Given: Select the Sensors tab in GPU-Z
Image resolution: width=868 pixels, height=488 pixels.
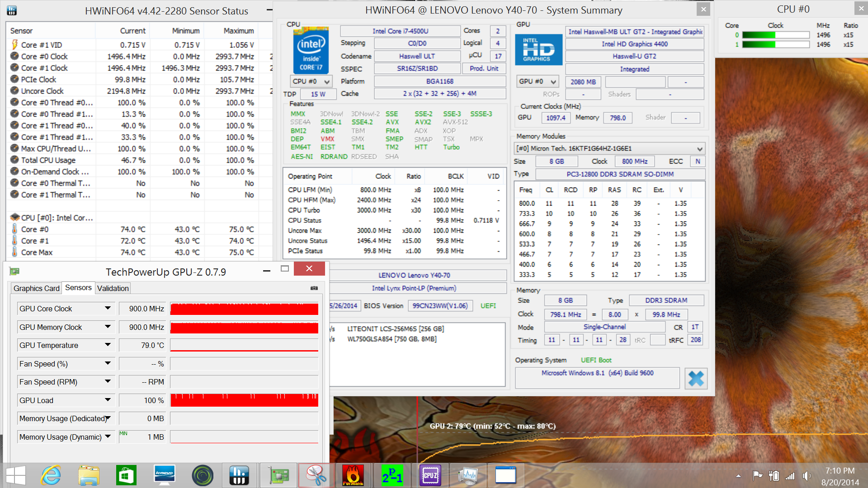Looking at the screenshot, I should (78, 288).
